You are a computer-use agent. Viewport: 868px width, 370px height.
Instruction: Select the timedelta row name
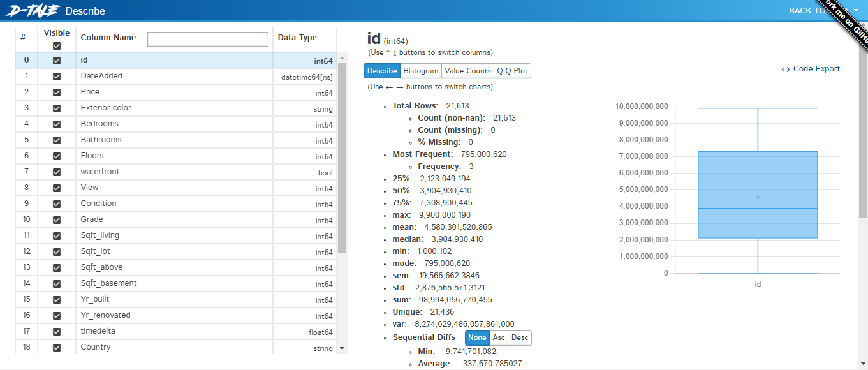tap(98, 331)
